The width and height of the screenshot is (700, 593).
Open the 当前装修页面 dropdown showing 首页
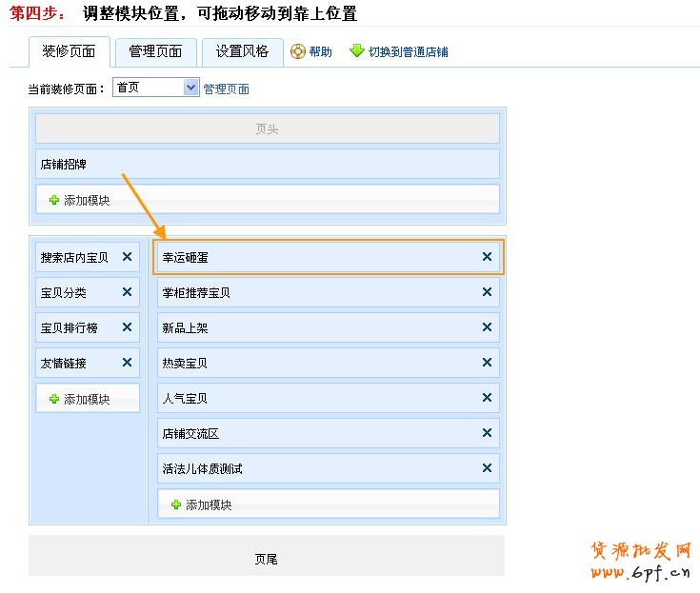click(x=155, y=88)
